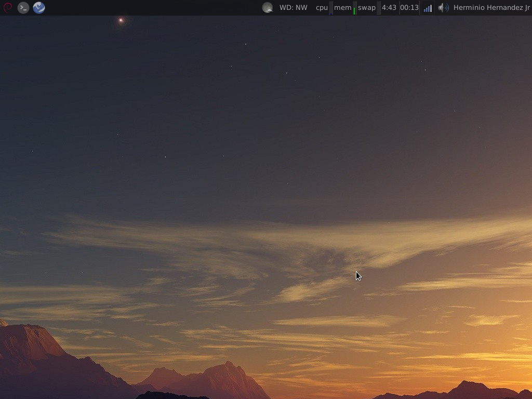The width and height of the screenshot is (532, 399).
Task: Open the Herminio Hernandez Jr user menu
Action: [x=491, y=7]
